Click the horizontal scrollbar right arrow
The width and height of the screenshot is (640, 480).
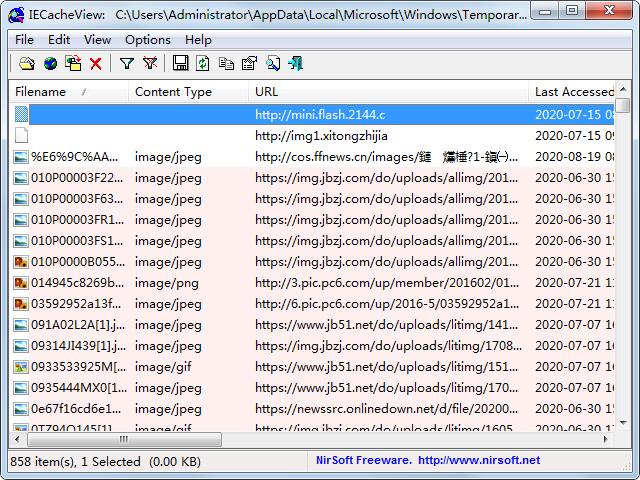pos(605,440)
